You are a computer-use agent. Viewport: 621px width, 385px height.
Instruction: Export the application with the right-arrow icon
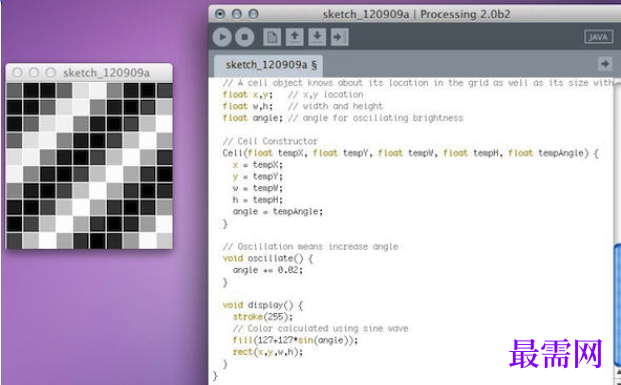[339, 37]
